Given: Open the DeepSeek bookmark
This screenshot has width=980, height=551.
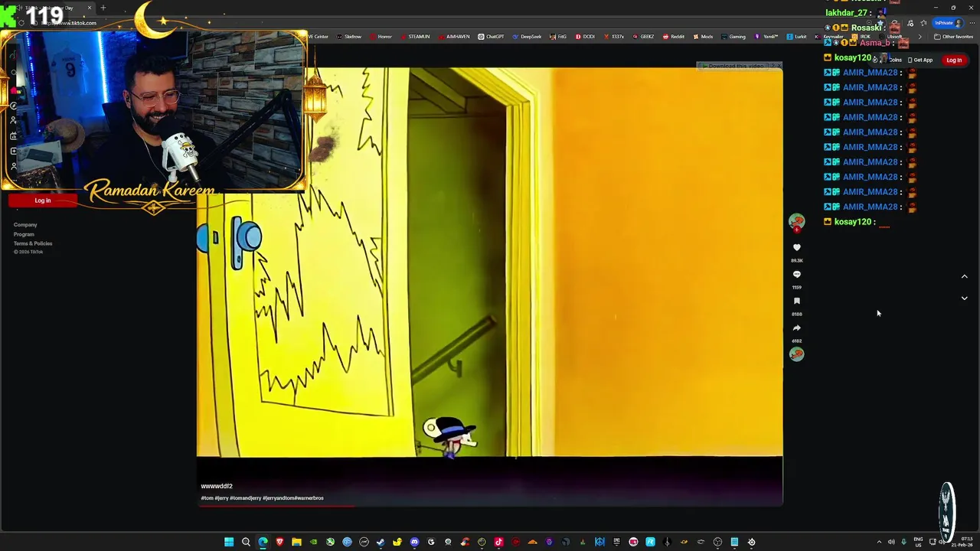Looking at the screenshot, I should tap(528, 37).
